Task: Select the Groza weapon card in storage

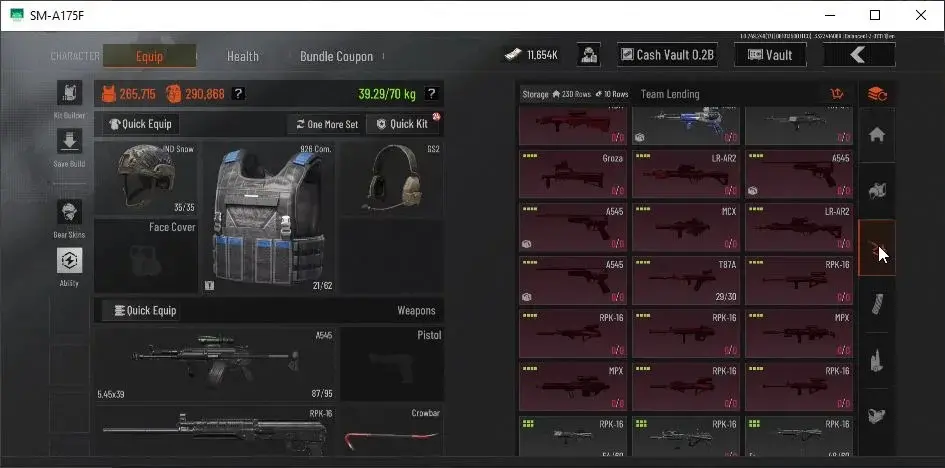Action: [573, 175]
